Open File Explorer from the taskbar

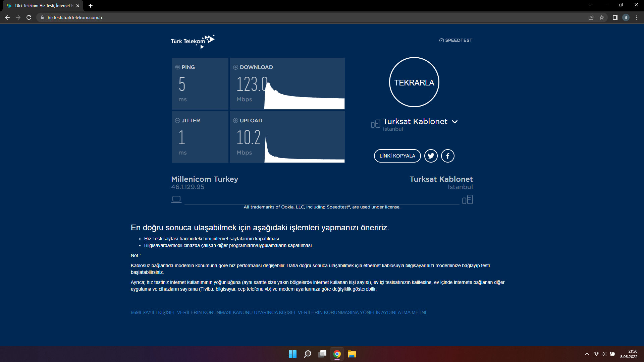point(352,354)
